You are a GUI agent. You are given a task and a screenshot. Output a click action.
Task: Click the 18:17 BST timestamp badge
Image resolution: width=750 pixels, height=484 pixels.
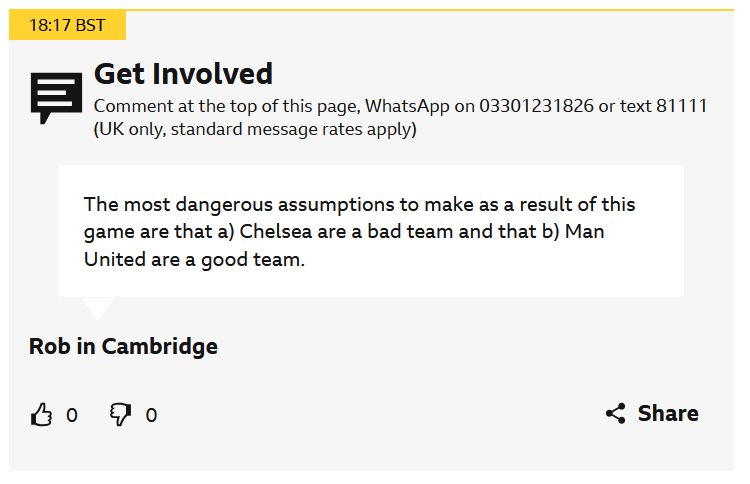[x=67, y=25]
